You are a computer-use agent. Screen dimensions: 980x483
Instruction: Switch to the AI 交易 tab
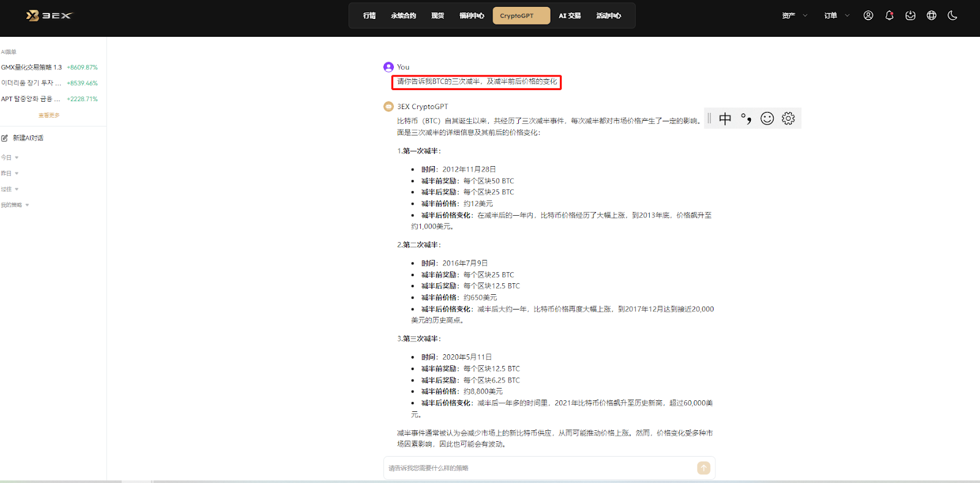point(570,16)
